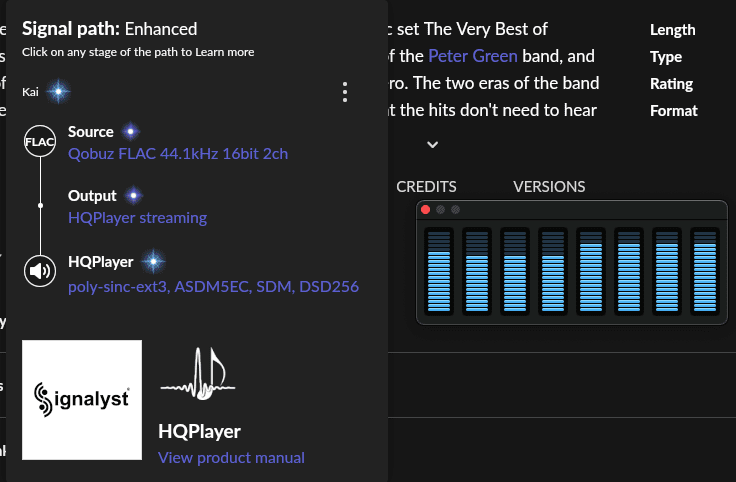Image resolution: width=736 pixels, height=482 pixels.
Task: Click the star icon beside HQPlayer stage
Action: pyautogui.click(x=153, y=261)
